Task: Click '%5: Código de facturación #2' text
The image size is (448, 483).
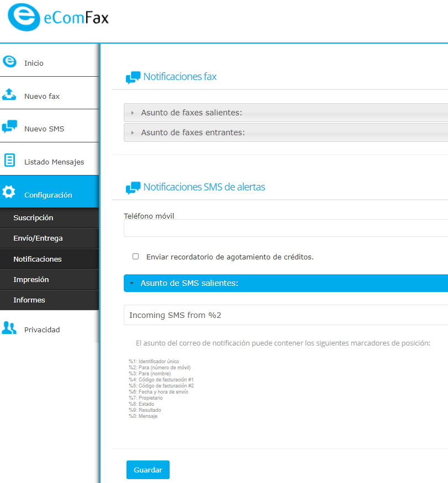Action: [x=161, y=386]
